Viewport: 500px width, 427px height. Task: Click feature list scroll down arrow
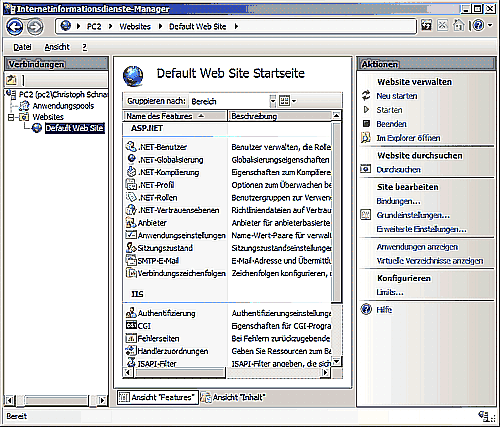coord(336,361)
